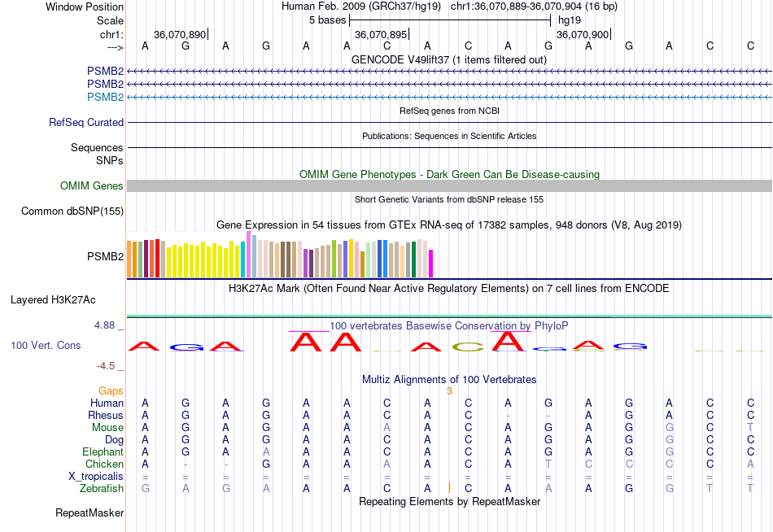This screenshot has height=532, width=773.
Task: Click the 100 Vert. Cons track label
Action: pyautogui.click(x=46, y=345)
